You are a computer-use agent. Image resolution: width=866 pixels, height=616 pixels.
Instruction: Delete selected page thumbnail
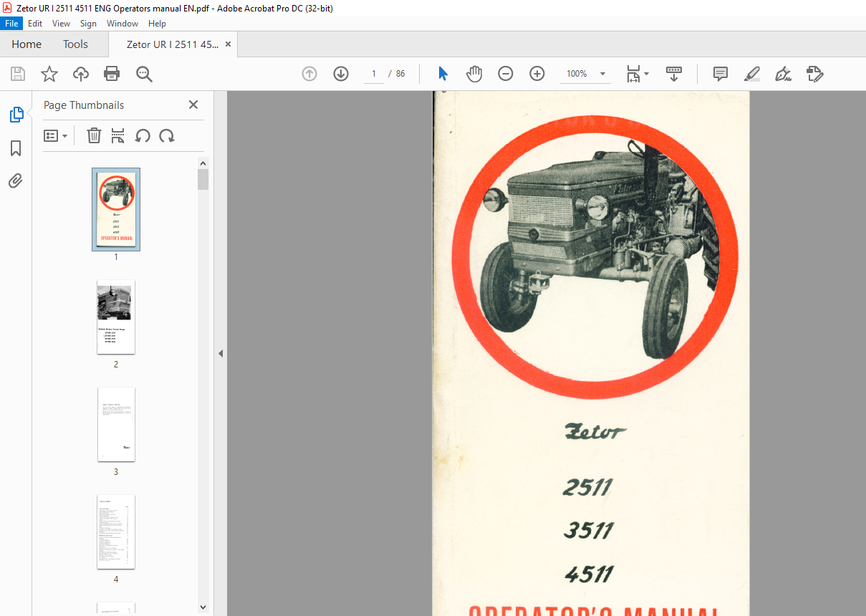(x=94, y=135)
